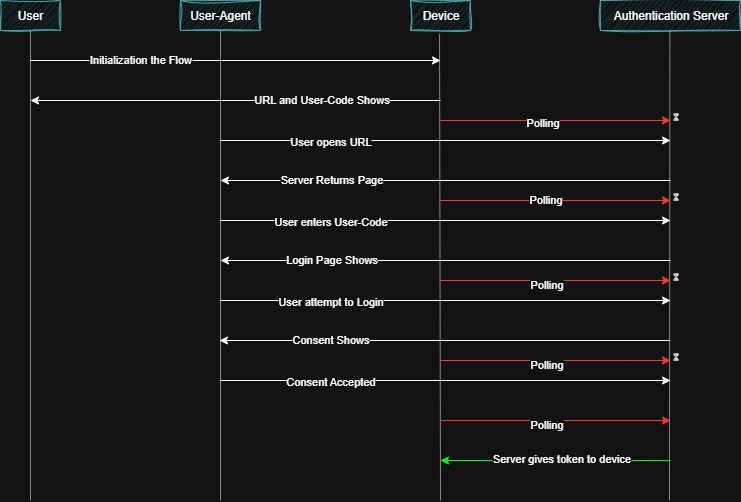Click green 'Server gives token to device' label
Viewport: 741px width, 502px height.
coord(561,460)
